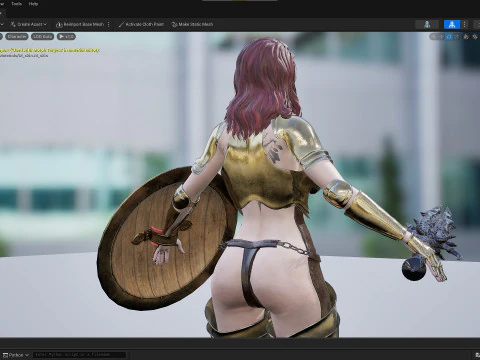Click the Reimport Base Mesh button
Image resolution: width=480 pixels, height=360 pixels.
[80, 24]
